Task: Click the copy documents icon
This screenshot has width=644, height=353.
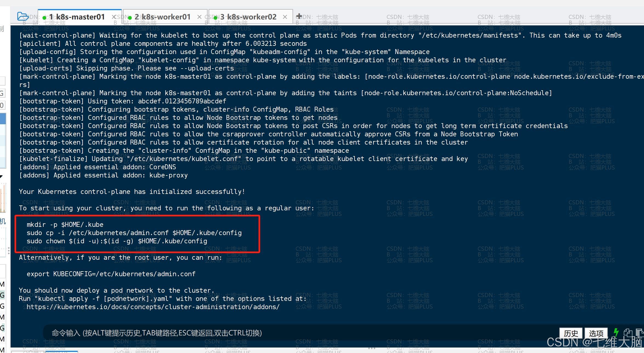Action: pyautogui.click(x=628, y=333)
